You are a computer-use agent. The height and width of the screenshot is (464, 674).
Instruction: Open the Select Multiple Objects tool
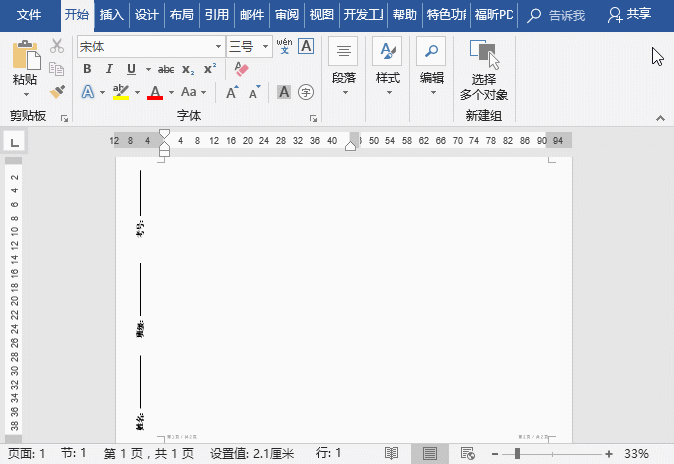tap(484, 72)
